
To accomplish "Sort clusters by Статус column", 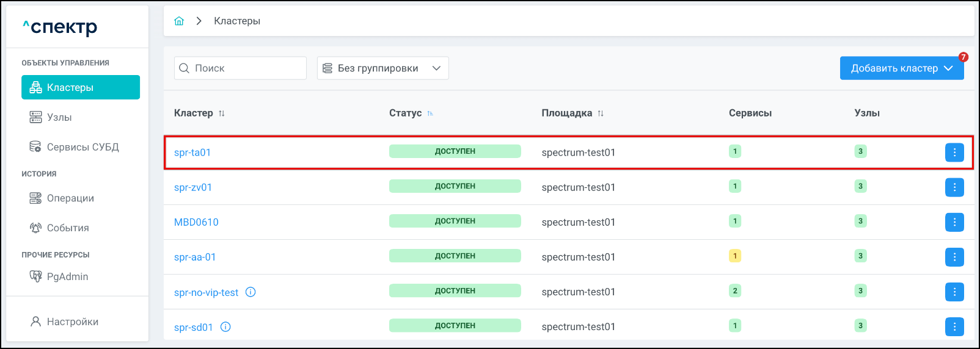I will point(430,113).
